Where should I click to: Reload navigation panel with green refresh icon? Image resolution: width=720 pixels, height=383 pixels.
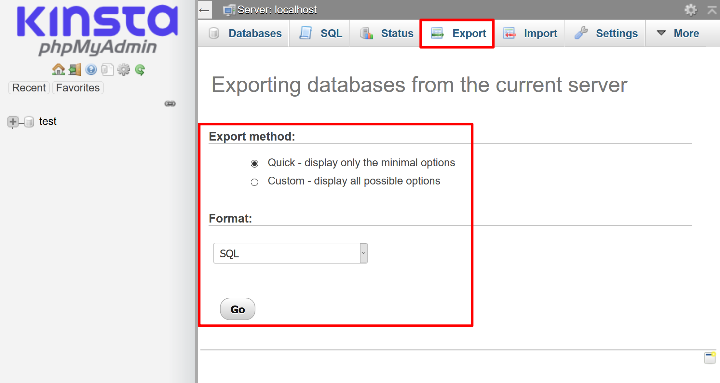140,69
